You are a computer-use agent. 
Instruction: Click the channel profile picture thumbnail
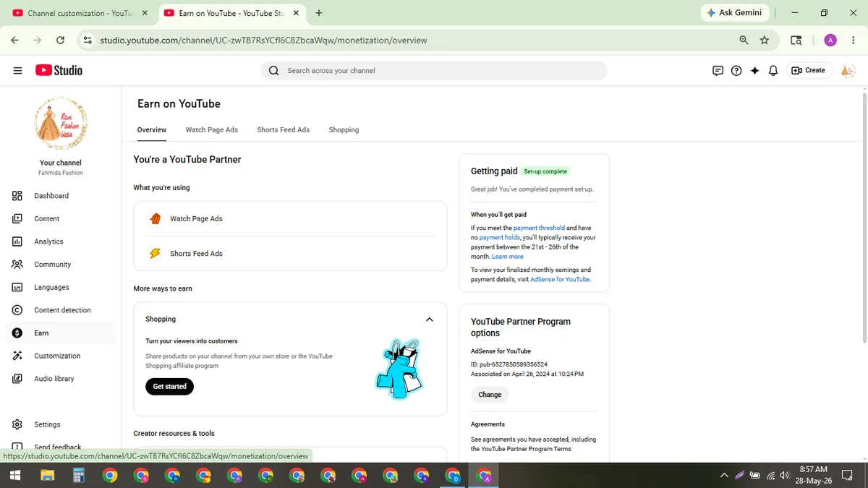point(61,124)
